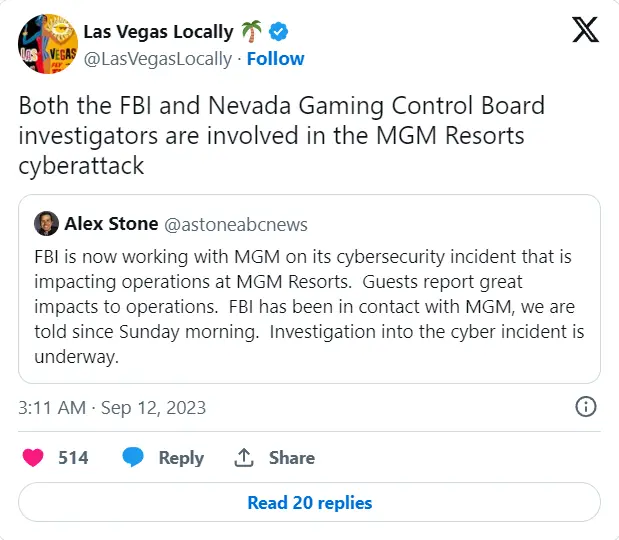The image size is (619, 540).
Task: Click the 514 likes count
Action: coord(73,457)
